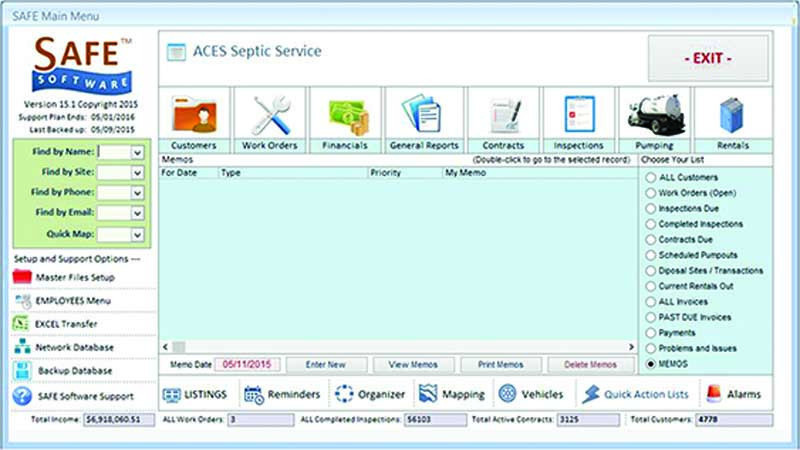Click the ALL Completed Inspections value field
The height and width of the screenshot is (450, 800).
click(435, 419)
